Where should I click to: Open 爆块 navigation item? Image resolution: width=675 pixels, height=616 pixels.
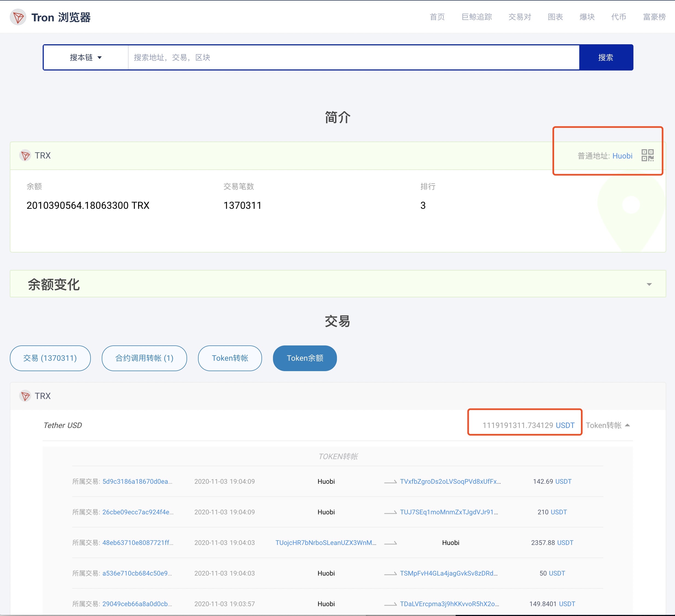[587, 17]
